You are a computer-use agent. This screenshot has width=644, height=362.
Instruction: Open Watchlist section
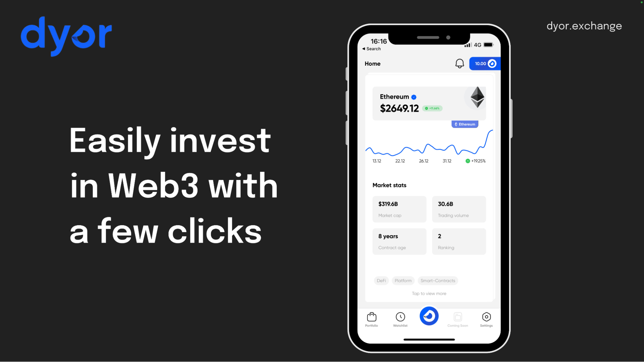tap(400, 318)
